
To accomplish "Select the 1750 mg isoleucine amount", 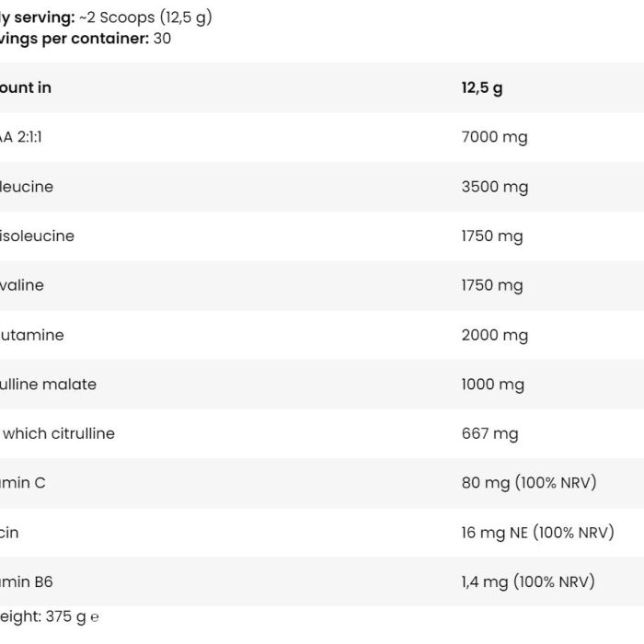I will point(492,236).
